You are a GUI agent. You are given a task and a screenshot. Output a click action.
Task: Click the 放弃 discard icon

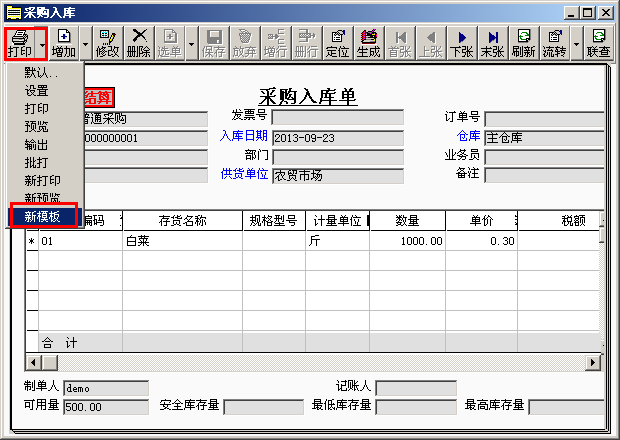(x=245, y=43)
